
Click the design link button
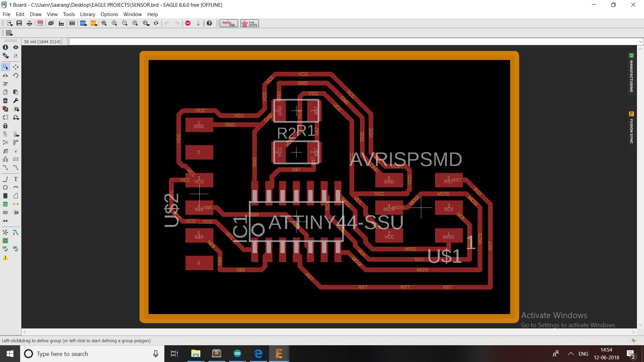(229, 23)
